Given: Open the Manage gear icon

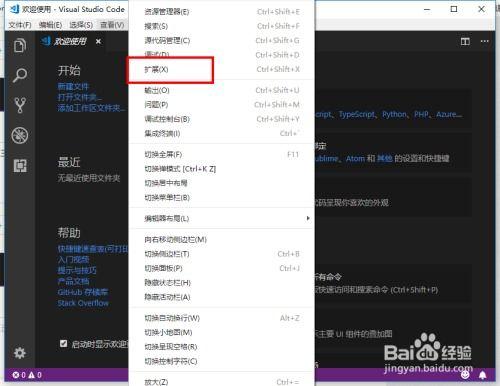Looking at the screenshot, I should click(x=20, y=353).
